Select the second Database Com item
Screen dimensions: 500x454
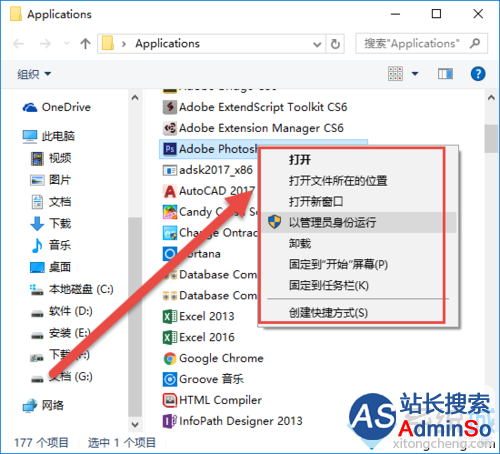tap(210, 296)
